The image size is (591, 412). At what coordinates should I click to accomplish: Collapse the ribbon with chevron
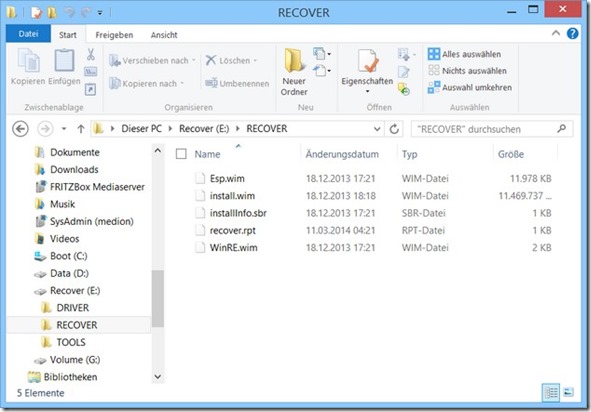pos(556,33)
